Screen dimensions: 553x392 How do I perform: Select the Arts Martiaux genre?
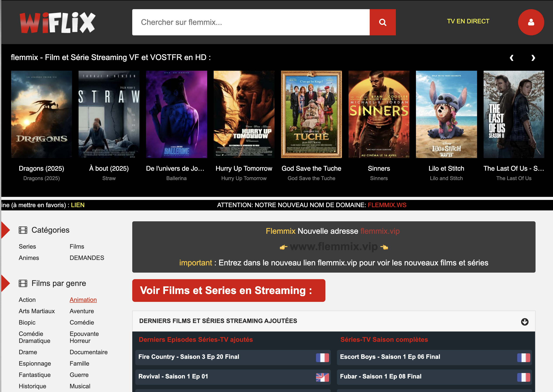pyautogui.click(x=37, y=311)
